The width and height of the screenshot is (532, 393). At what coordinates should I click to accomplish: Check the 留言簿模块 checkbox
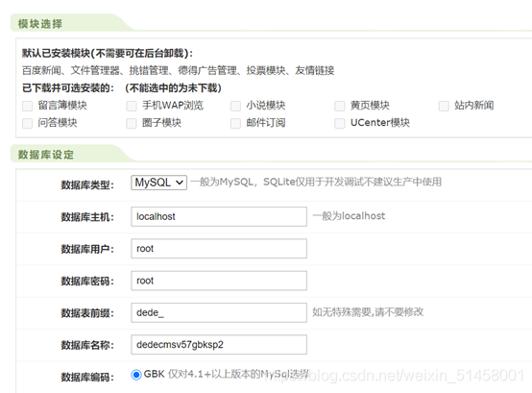point(28,107)
